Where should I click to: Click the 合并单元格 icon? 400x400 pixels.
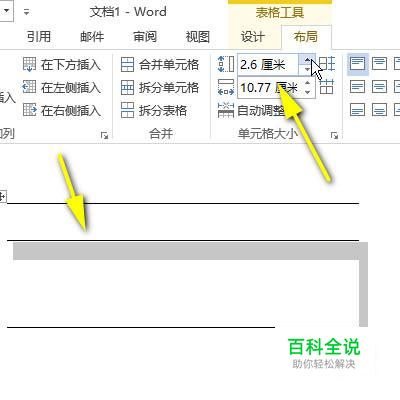pos(127,64)
